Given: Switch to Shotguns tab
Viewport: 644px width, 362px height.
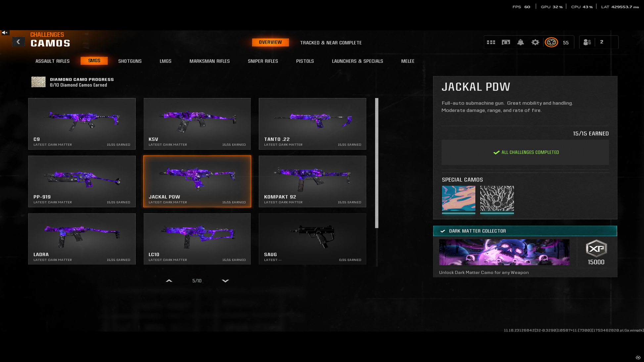Looking at the screenshot, I should pyautogui.click(x=130, y=61).
